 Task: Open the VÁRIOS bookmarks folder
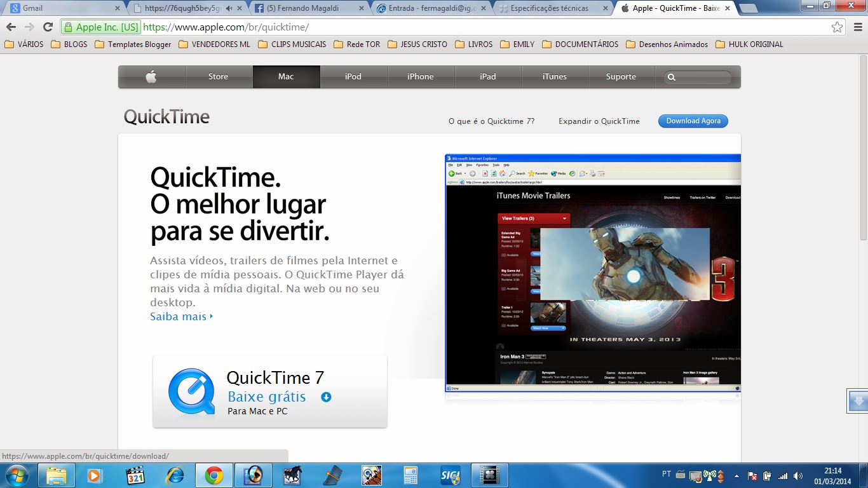[x=24, y=44]
